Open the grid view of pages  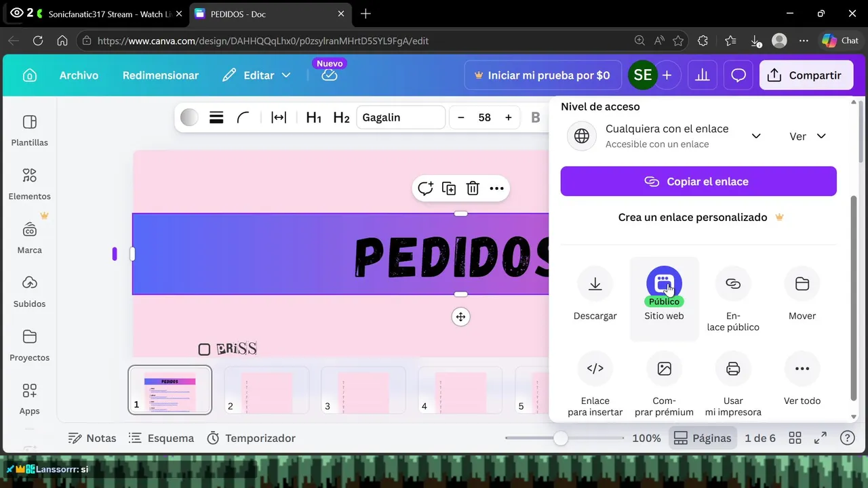[795, 438]
